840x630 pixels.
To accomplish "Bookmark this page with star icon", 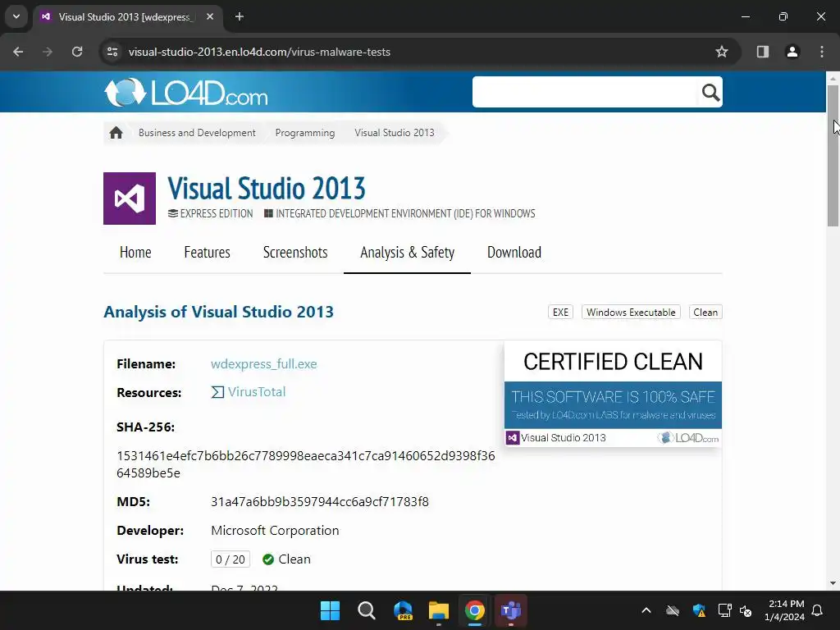I will point(722,52).
